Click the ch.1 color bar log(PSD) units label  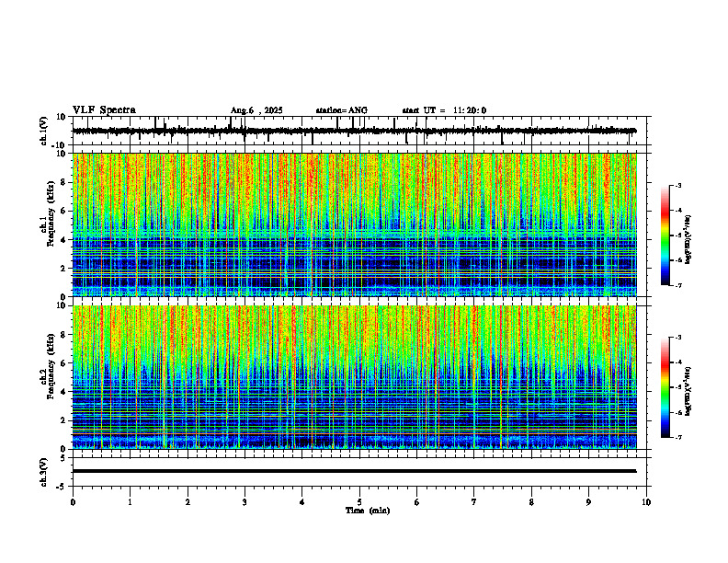point(688,239)
